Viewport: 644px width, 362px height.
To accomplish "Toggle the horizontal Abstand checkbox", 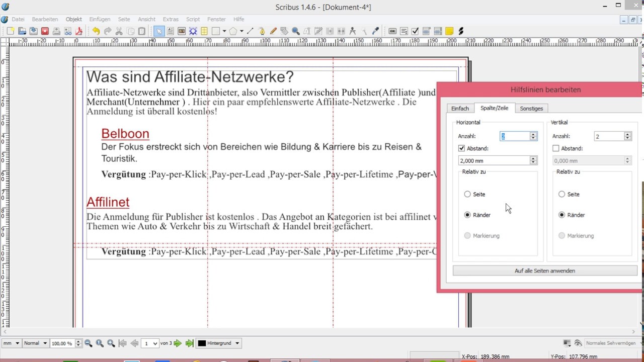I will click(461, 148).
